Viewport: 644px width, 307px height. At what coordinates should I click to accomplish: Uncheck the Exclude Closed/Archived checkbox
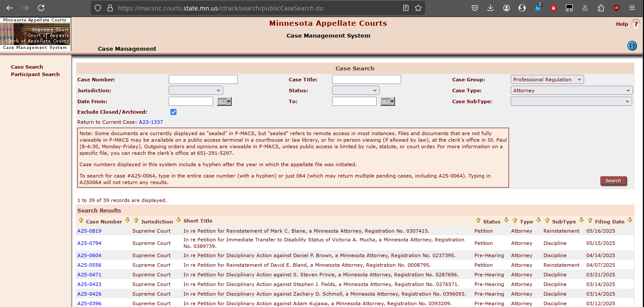173,112
